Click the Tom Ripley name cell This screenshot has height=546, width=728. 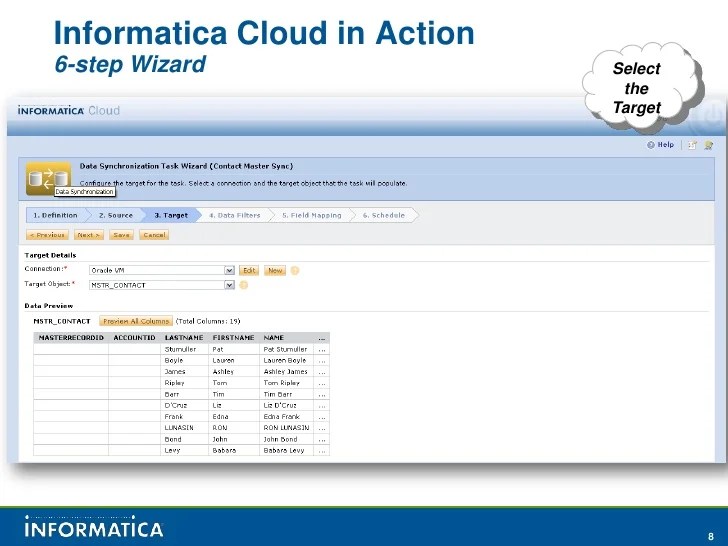(x=286, y=383)
